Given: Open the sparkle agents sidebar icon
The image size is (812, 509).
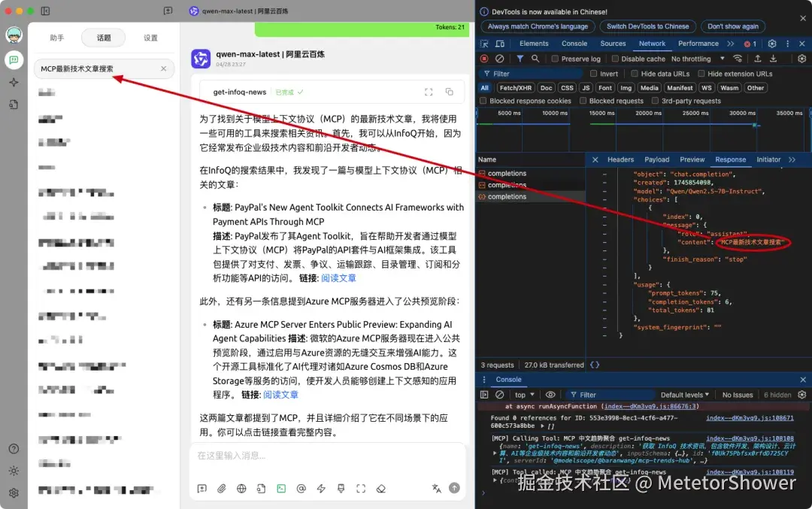Looking at the screenshot, I should coord(14,83).
